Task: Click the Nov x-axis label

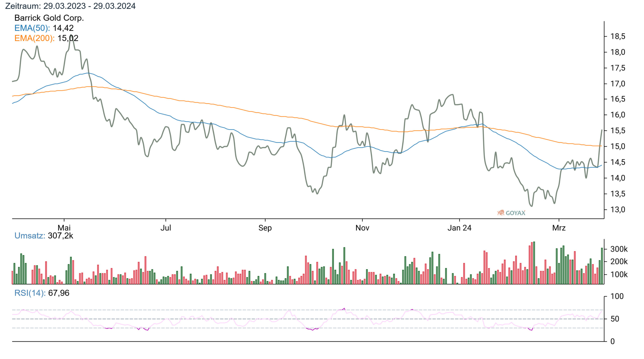Action: [362, 228]
